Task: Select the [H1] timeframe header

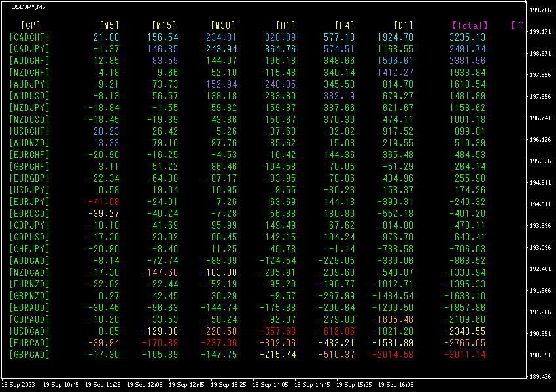Action: click(x=286, y=25)
